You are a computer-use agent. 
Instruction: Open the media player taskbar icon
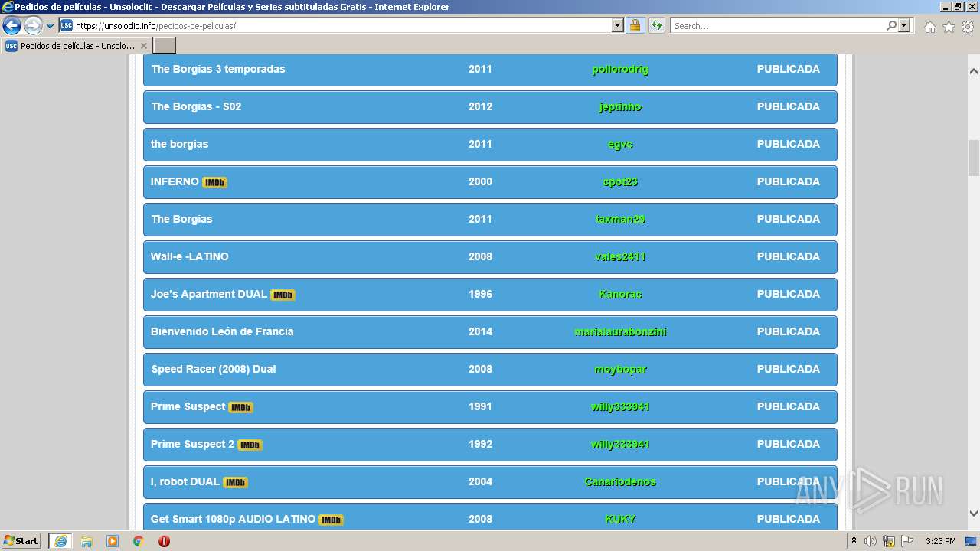tap(113, 541)
